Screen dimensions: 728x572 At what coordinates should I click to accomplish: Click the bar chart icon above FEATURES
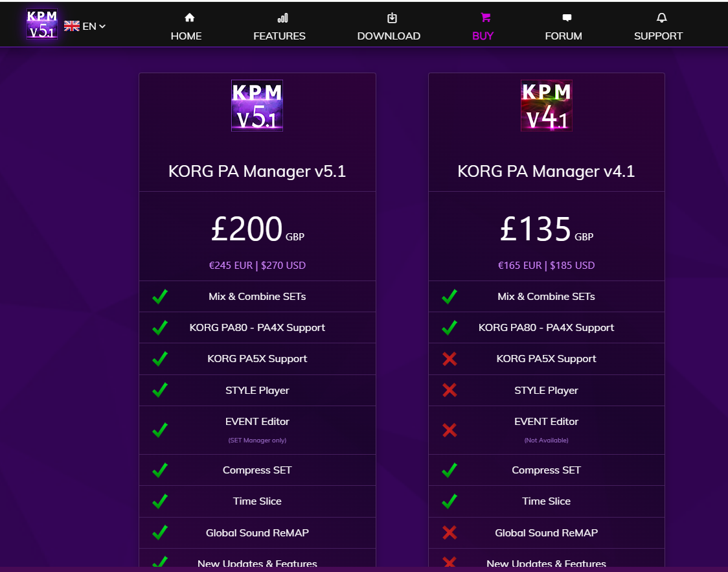(x=282, y=17)
